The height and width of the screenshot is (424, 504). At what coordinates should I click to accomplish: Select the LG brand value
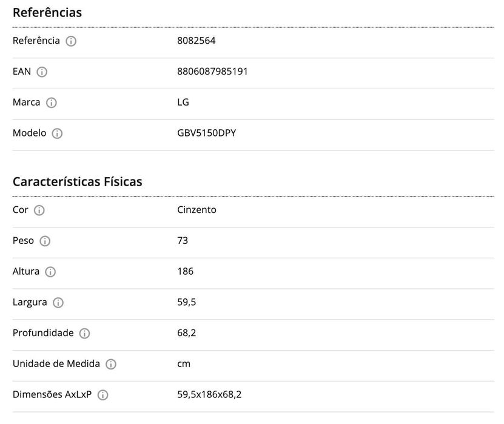pos(183,102)
